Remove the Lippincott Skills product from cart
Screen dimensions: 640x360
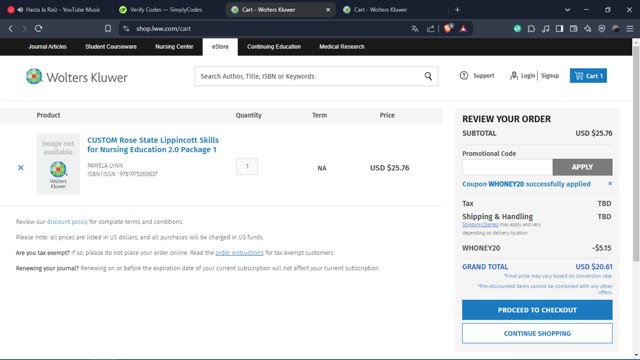[21, 167]
